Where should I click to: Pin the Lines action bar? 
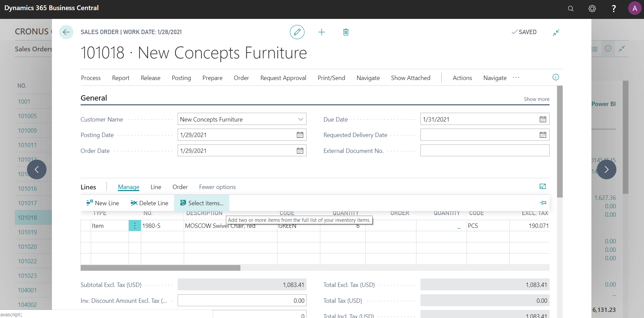543,203
